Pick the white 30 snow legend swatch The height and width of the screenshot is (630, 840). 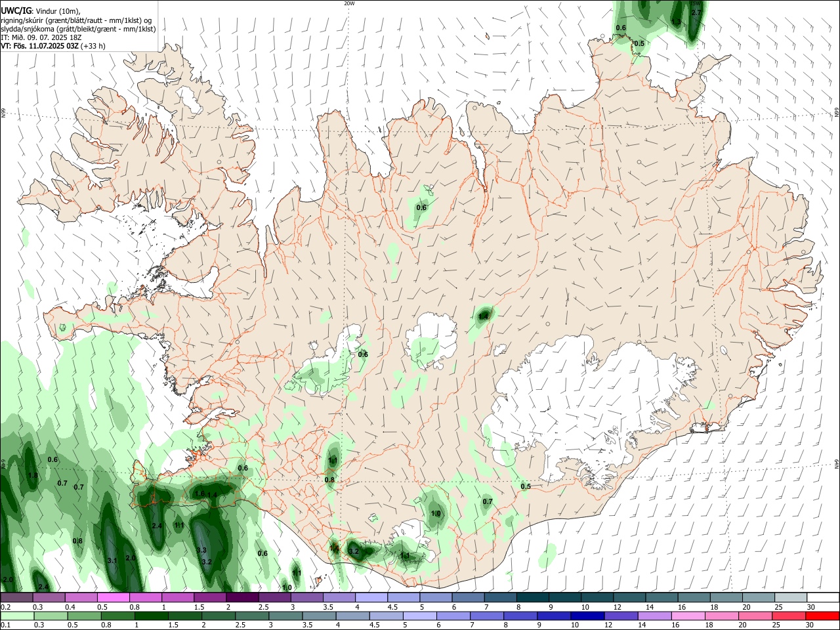(824, 597)
